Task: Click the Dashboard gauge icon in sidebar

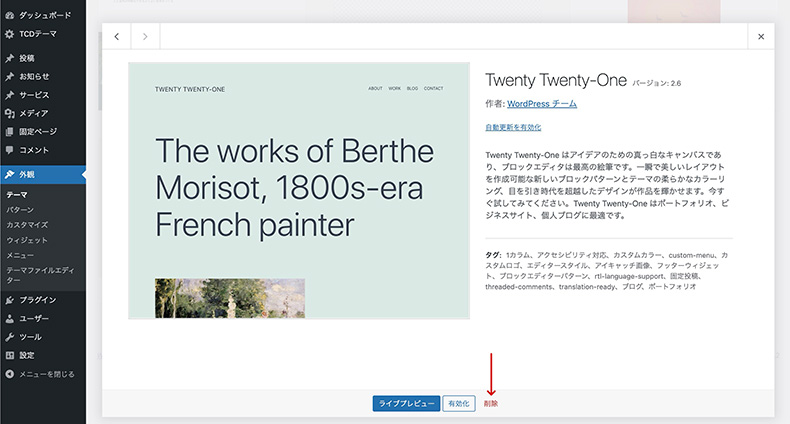Action: [x=10, y=15]
